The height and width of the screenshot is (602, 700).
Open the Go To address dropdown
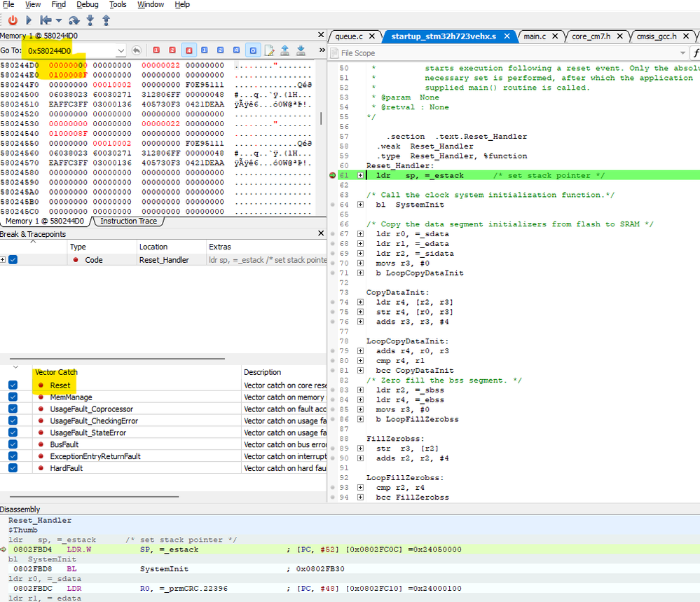121,50
